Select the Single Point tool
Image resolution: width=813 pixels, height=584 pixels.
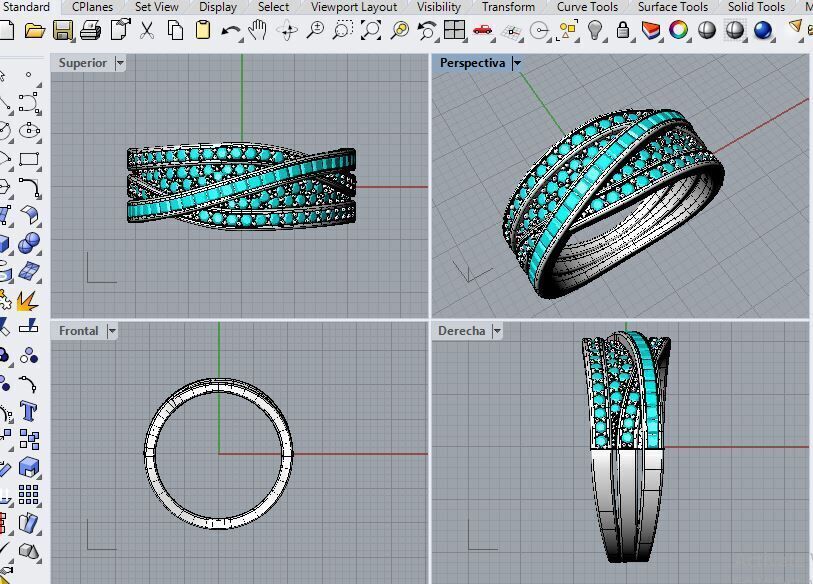coord(29,75)
